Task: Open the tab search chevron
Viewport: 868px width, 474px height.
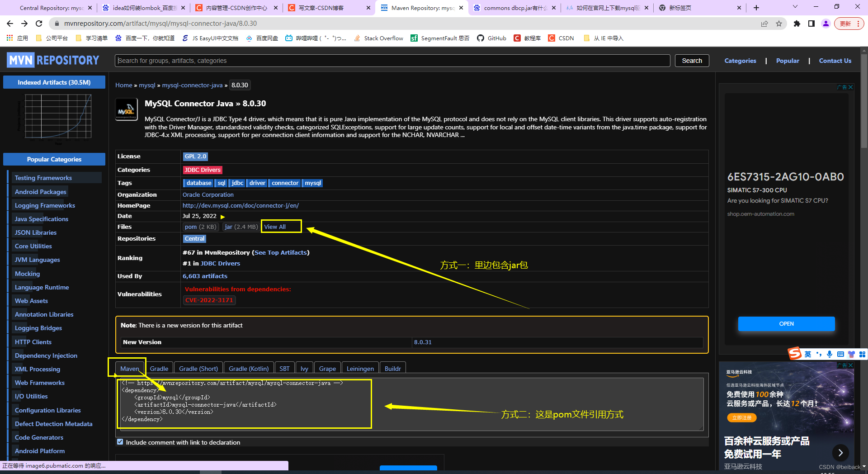Action: (x=795, y=7)
